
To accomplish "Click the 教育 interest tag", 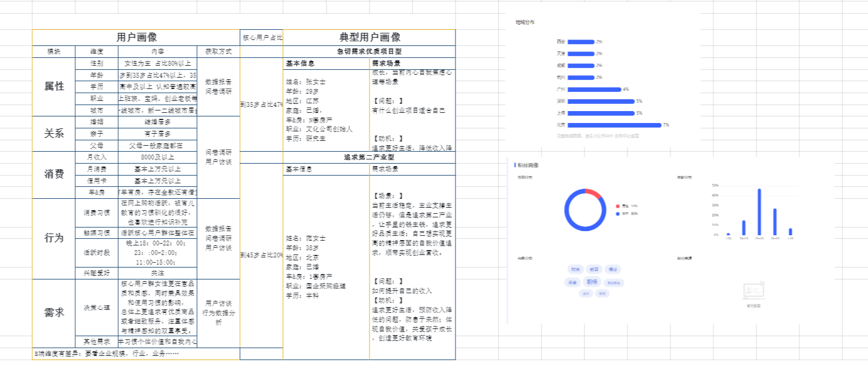I will [595, 269].
